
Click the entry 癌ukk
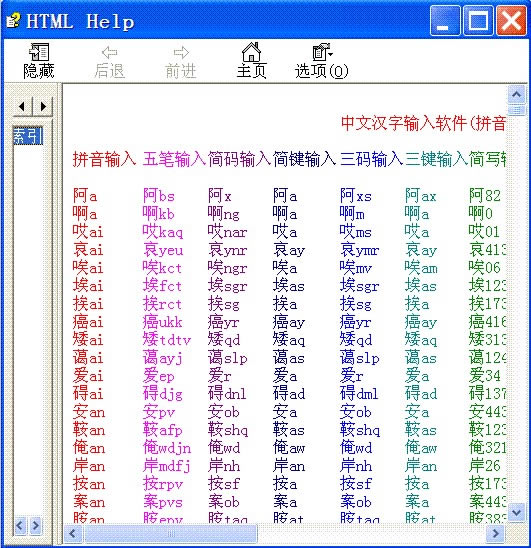point(163,322)
